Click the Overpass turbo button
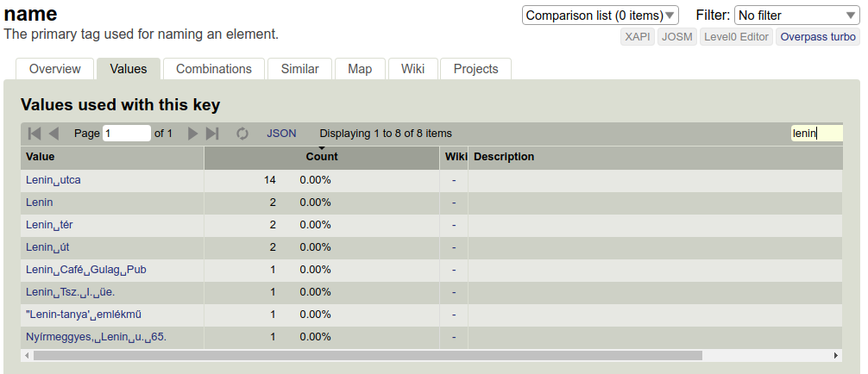The image size is (868, 374). 818,37
